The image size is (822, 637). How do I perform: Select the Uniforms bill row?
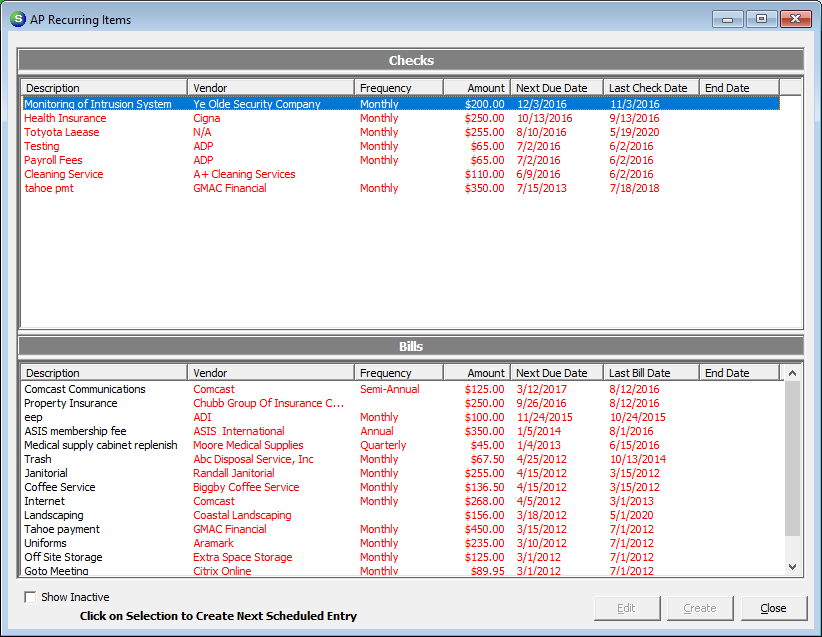point(401,543)
